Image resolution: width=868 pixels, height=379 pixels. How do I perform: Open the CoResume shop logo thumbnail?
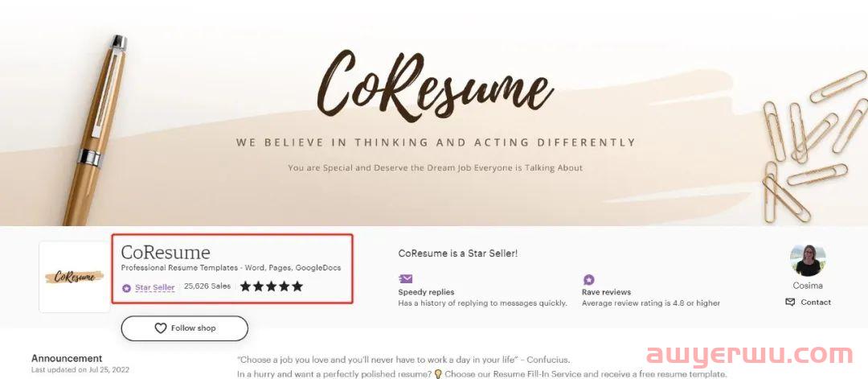click(75, 277)
